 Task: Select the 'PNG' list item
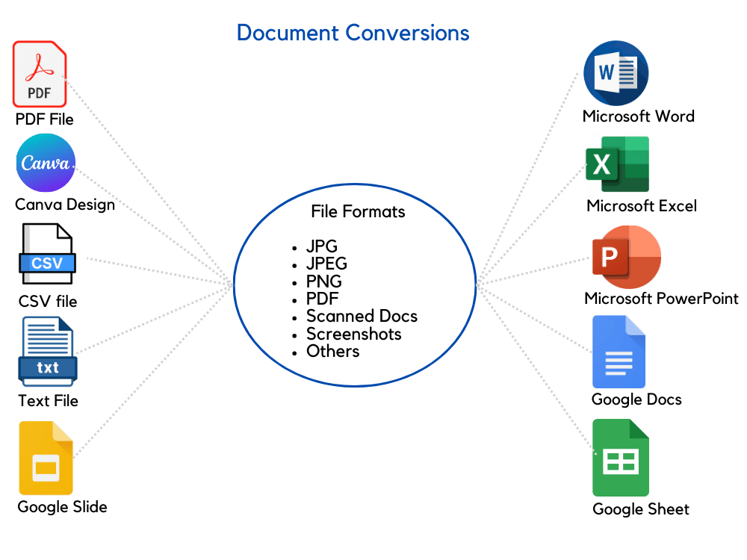(324, 281)
